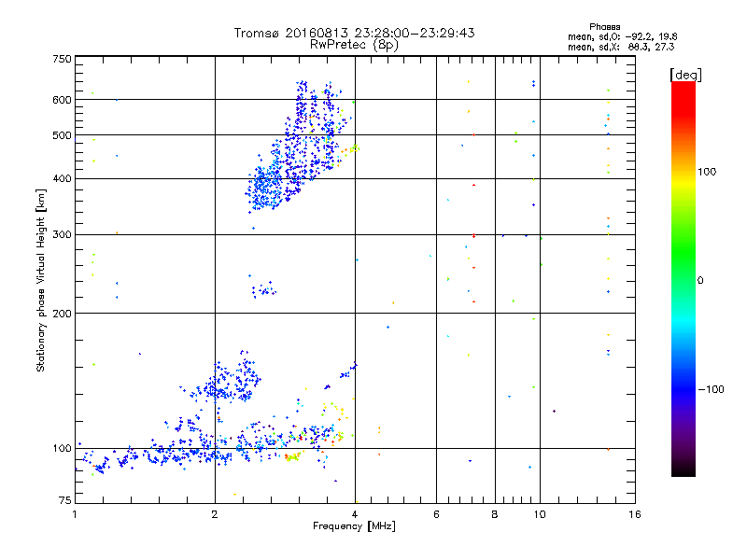This screenshot has width=747, height=560.
Task: Click the 'Stationary phase Virtual Height [km]' axis label
Action: coord(40,281)
